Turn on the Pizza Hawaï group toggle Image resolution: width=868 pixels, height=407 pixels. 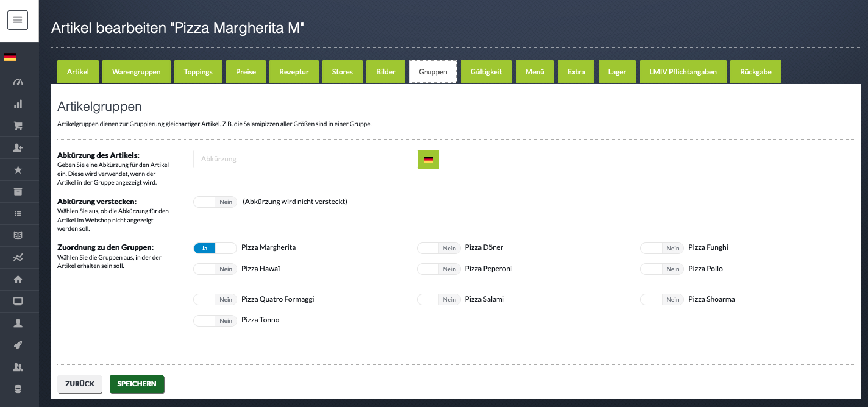[x=215, y=269]
